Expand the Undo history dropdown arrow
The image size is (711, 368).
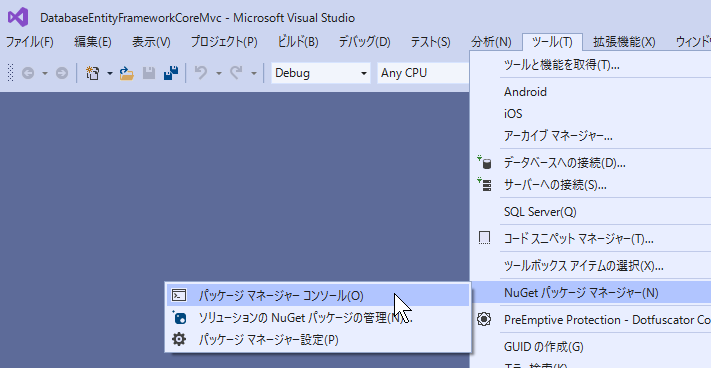tap(219, 73)
